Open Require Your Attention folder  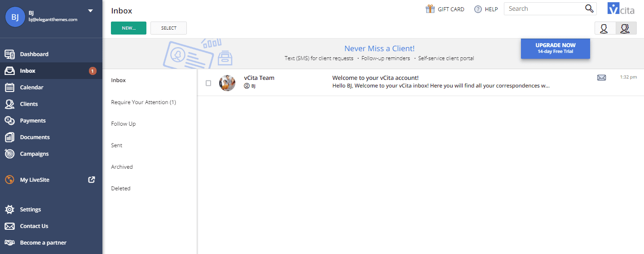coord(144,102)
